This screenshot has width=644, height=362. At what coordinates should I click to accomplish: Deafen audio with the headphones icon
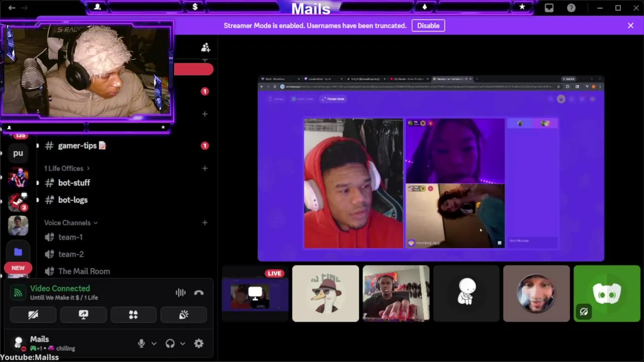170,343
